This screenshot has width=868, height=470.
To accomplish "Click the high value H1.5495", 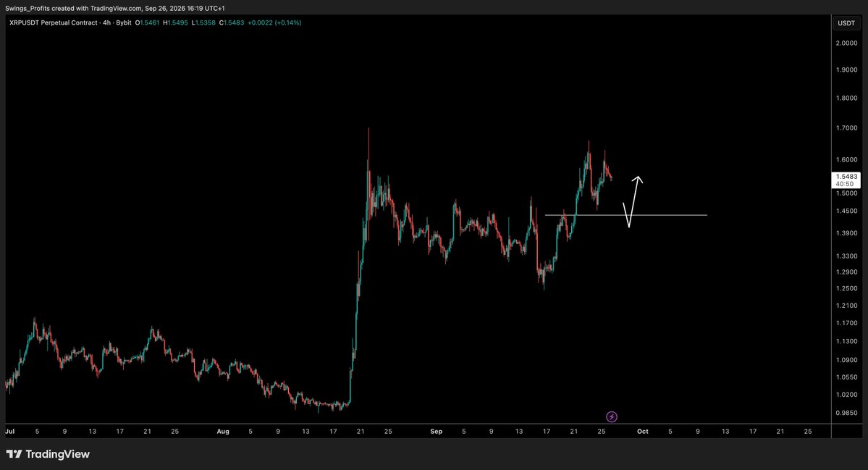I will 175,22.
